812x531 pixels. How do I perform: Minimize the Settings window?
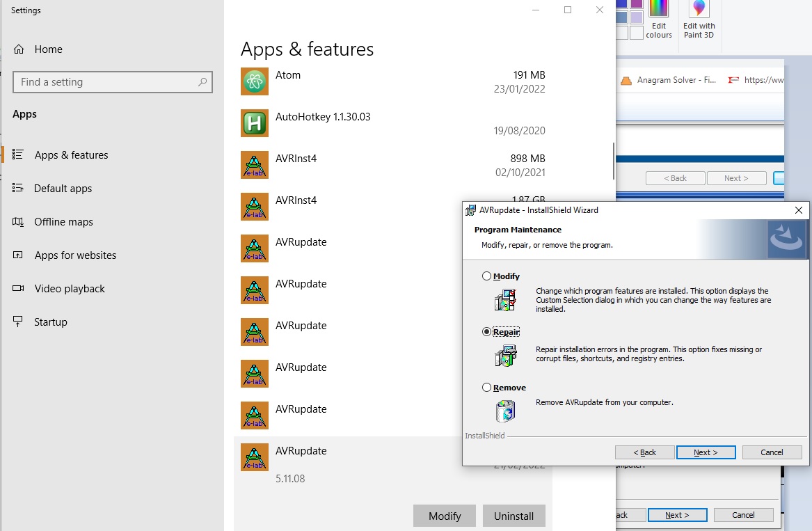point(536,10)
